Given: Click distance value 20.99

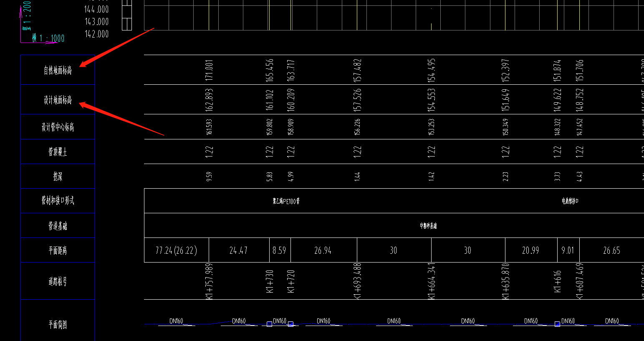Looking at the screenshot, I should click(x=530, y=250).
